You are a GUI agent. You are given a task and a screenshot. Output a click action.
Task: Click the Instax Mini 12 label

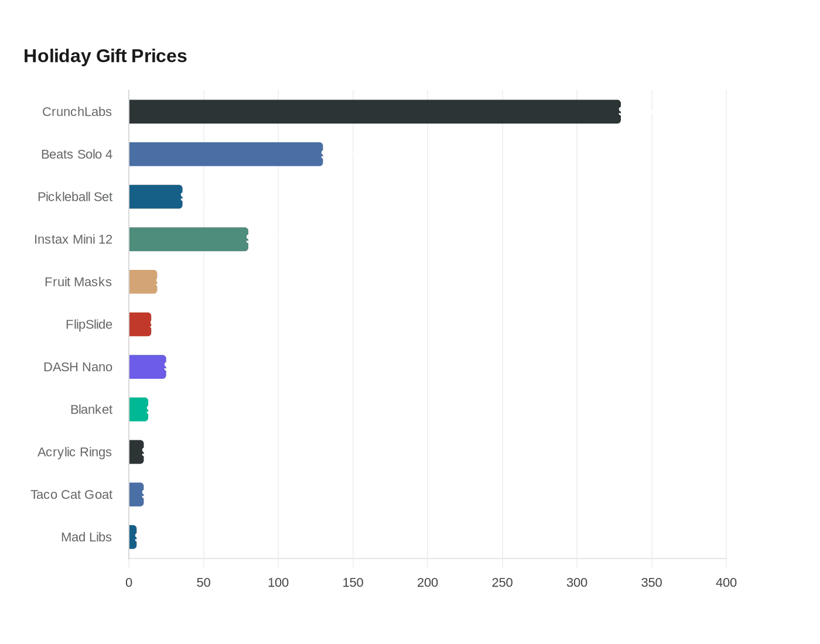tap(73, 239)
